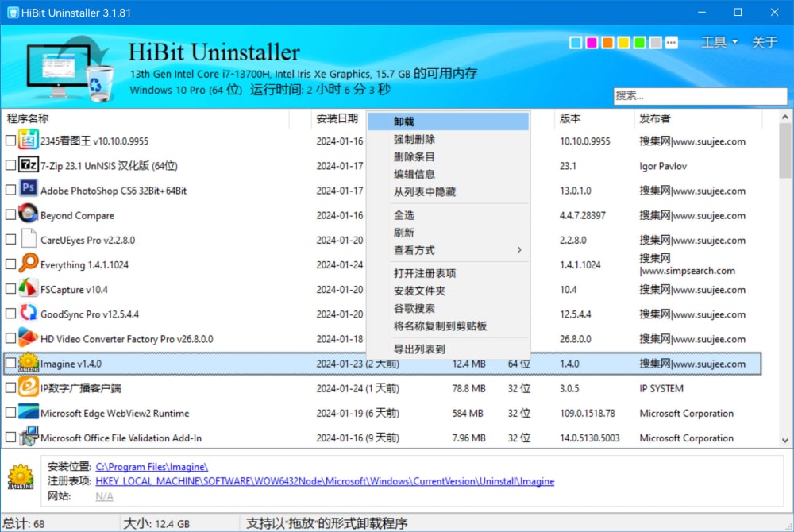Check the box for Imagine v1.4.0
Viewport: 794px width, 532px height.
tap(10, 364)
